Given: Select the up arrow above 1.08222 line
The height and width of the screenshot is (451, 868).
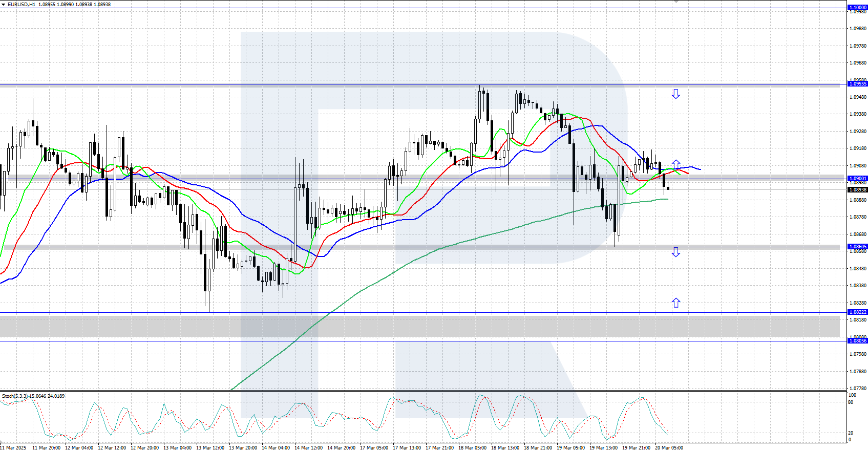Looking at the screenshot, I should click(x=675, y=303).
